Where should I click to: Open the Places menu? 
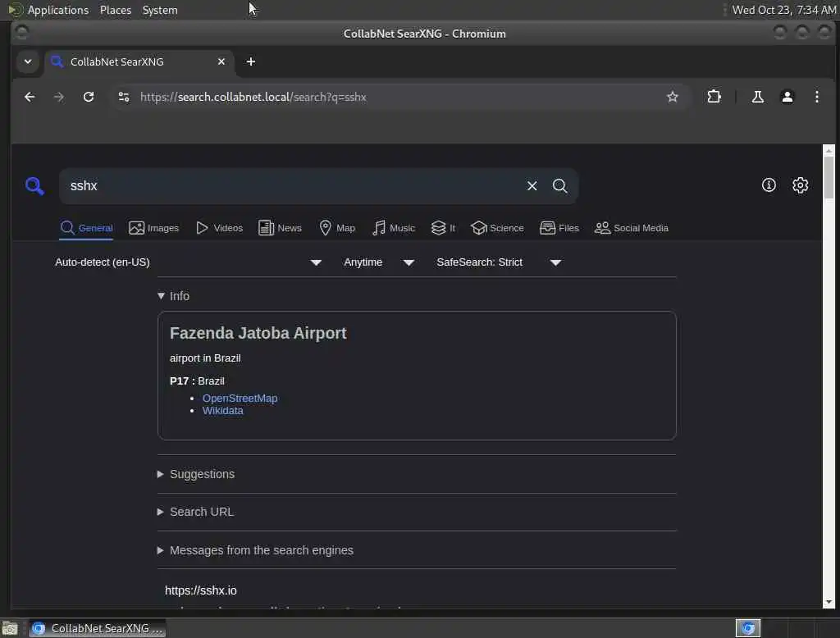tap(116, 10)
